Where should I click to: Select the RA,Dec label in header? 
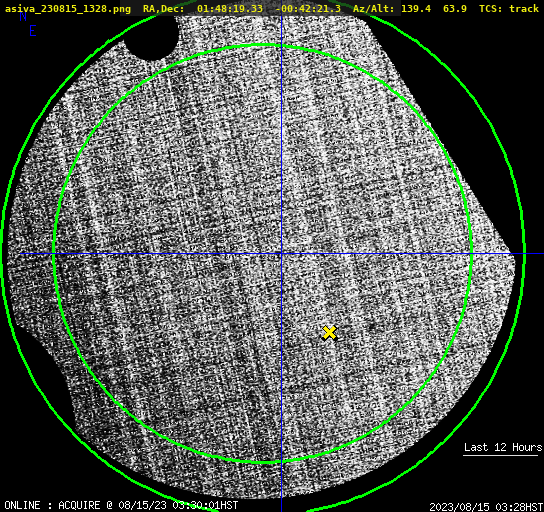pyautogui.click(x=163, y=8)
